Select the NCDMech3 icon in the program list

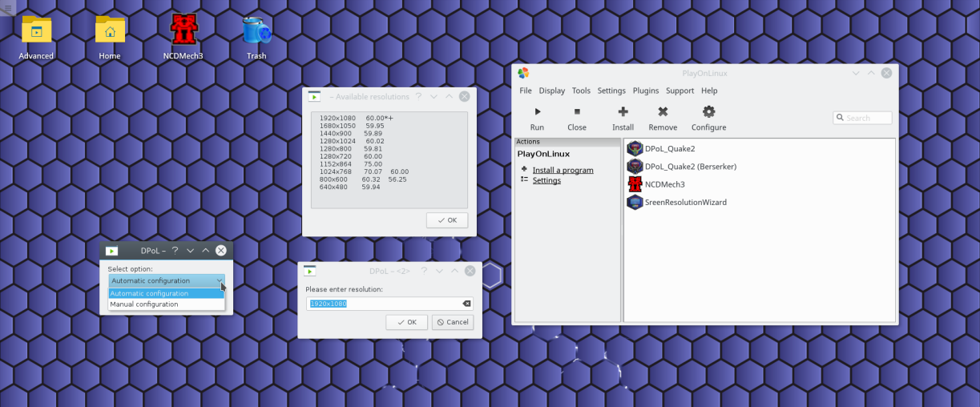click(x=635, y=184)
